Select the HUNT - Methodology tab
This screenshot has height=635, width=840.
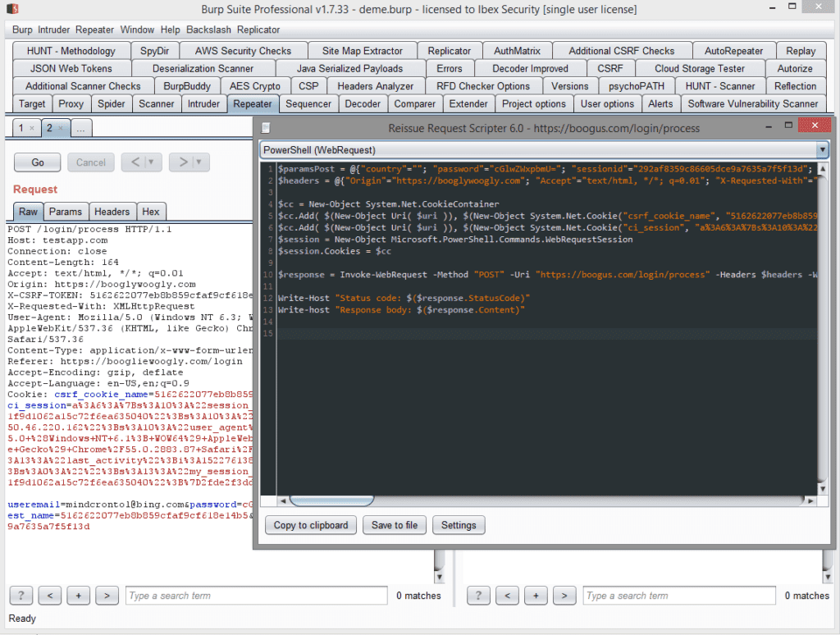tap(71, 51)
